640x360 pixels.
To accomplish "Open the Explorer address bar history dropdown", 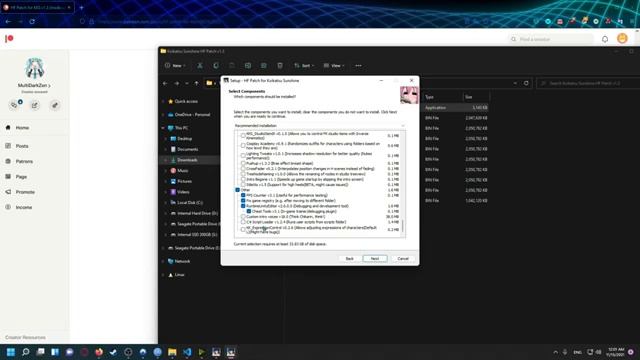I will tap(515, 83).
